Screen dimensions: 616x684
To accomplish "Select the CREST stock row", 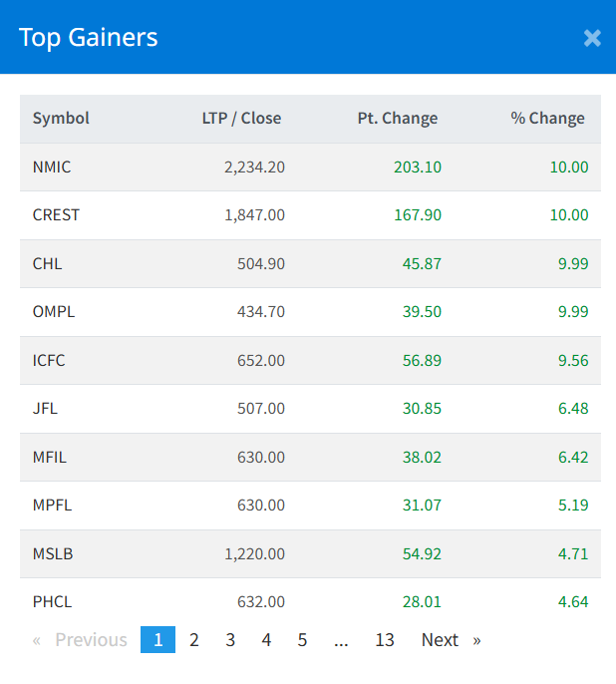I will click(x=56, y=214).
